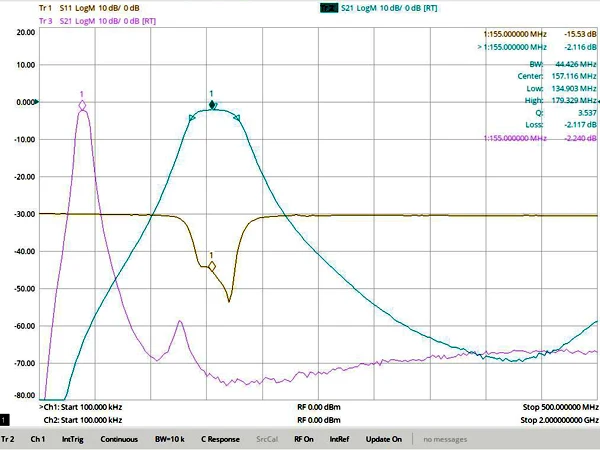Click the Stop 2.000000000 GHz field
Screen dimensions: 600x450
tap(559, 420)
